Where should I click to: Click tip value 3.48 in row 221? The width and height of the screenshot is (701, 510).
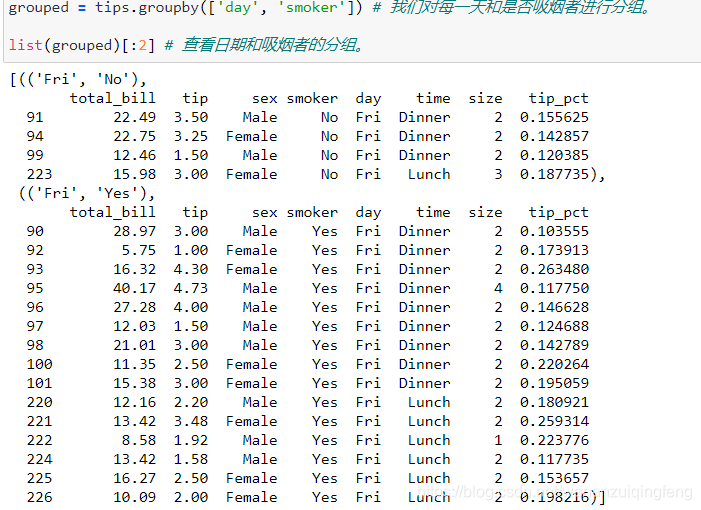191,421
